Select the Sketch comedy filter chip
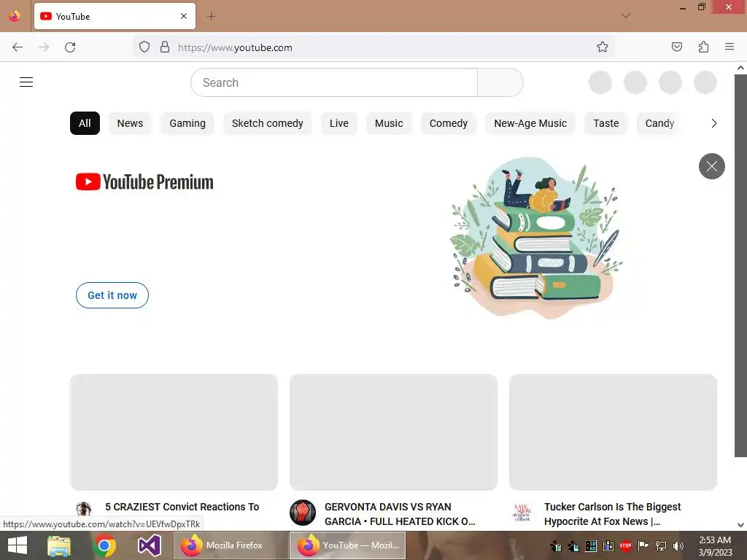Screen dimensions: 747x560 [267, 123]
